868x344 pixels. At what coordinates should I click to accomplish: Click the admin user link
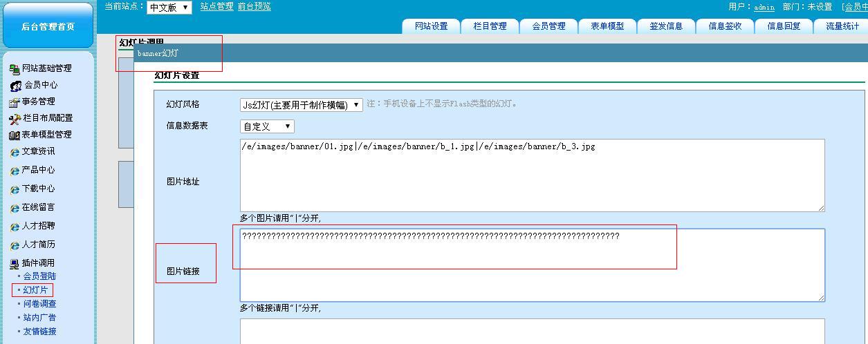pyautogui.click(x=764, y=7)
